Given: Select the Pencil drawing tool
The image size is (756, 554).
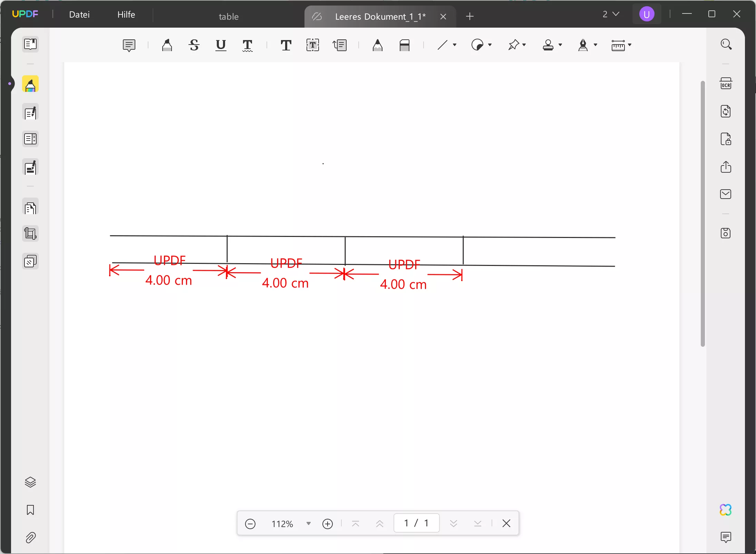Looking at the screenshot, I should click(x=378, y=45).
